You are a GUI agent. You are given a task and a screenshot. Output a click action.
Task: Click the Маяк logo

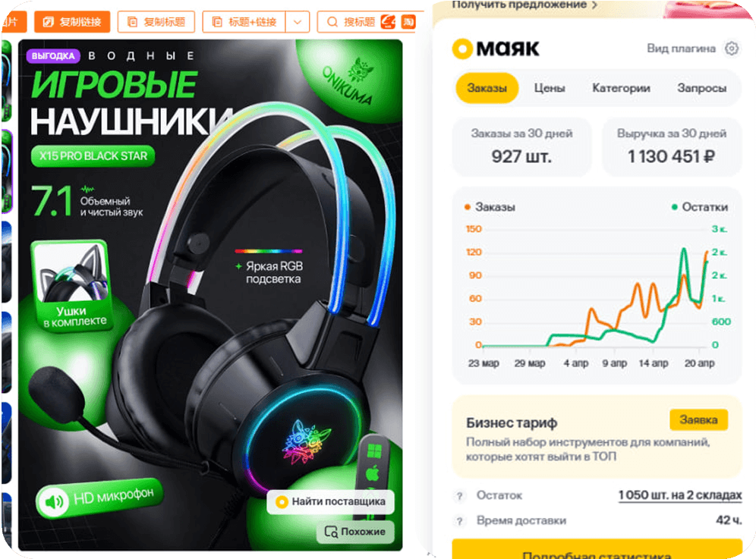[x=496, y=49]
